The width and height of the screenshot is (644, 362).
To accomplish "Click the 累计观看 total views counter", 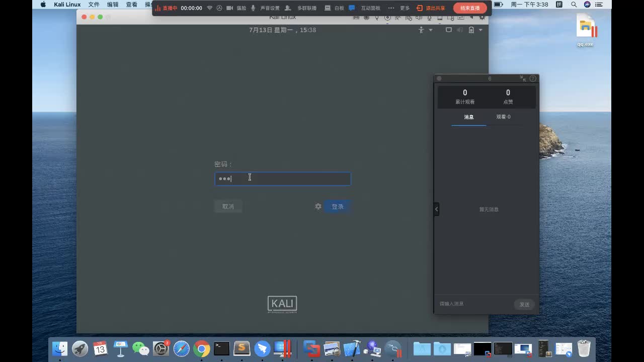I will (465, 97).
